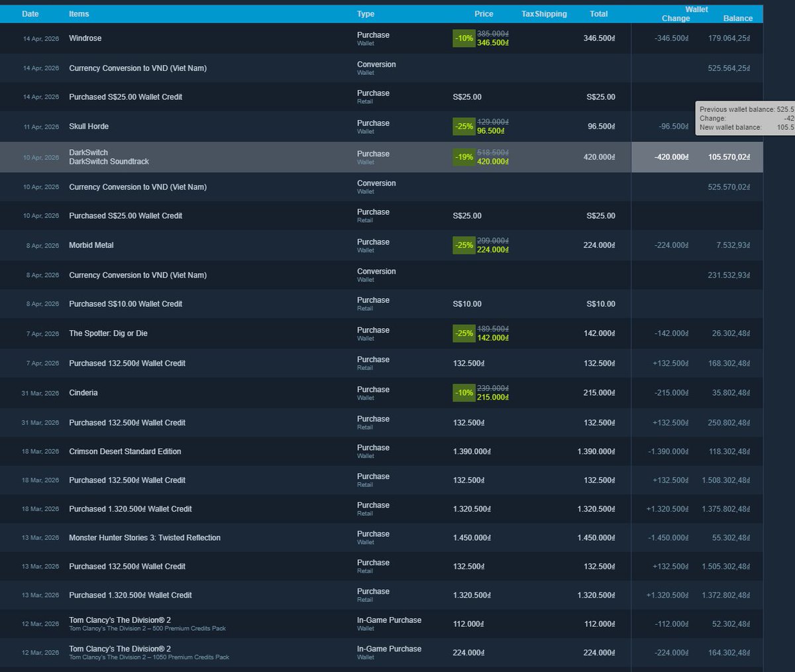Click the 1.450.000₫ total for Monster Hunter
Viewport: 795px width, 672px height.
coord(596,537)
